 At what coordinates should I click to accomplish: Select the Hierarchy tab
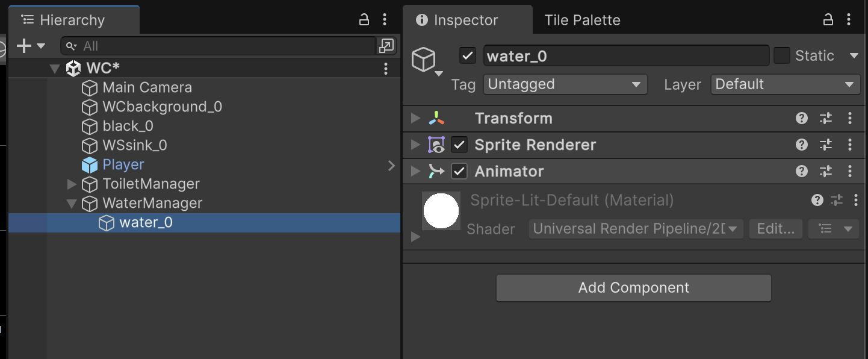72,20
